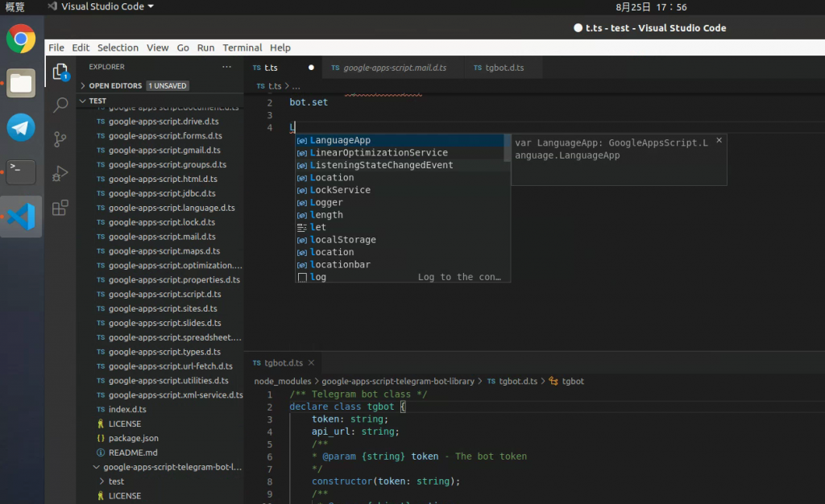Open package.json in the file tree

pos(133,438)
